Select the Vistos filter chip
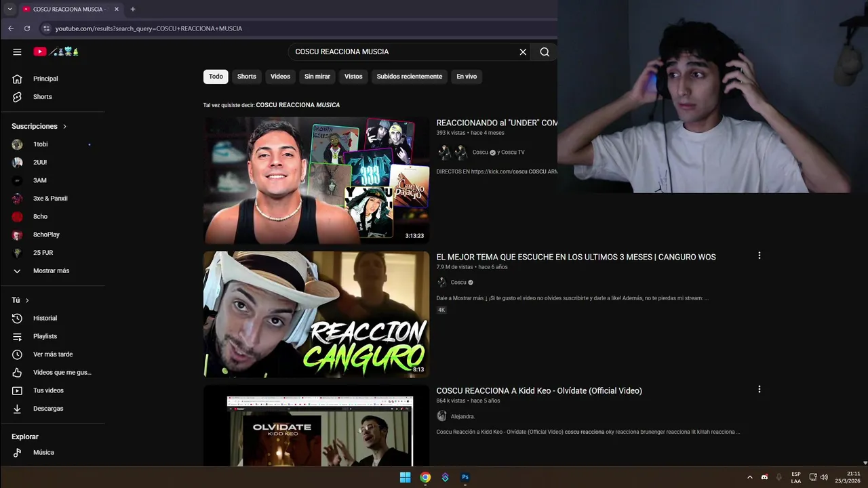 coord(353,77)
